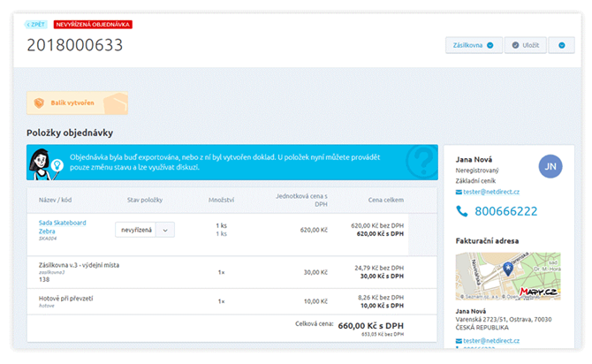Click the package icon in Balík vytvořen
592x364 pixels.
[x=39, y=103]
